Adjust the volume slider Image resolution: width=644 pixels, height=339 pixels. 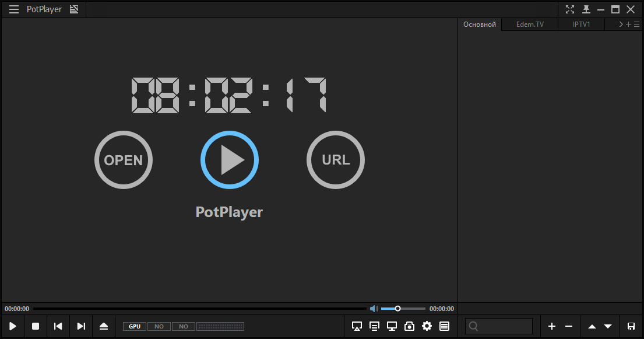point(403,309)
